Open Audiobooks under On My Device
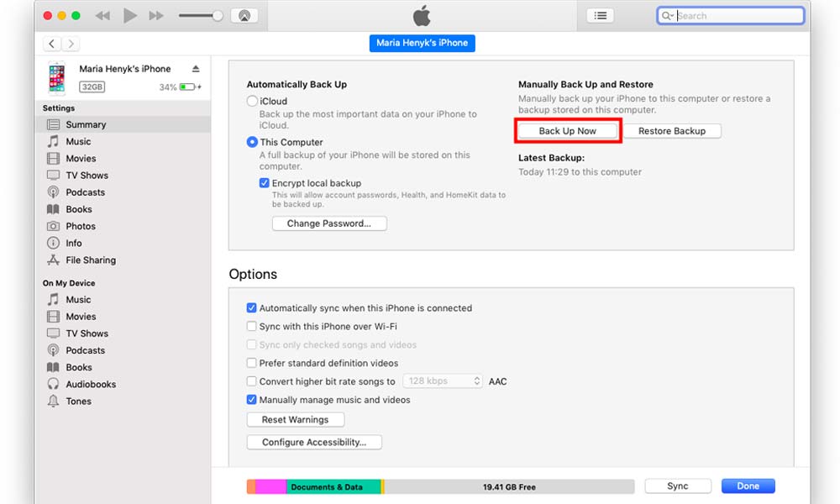Image resolution: width=840 pixels, height=504 pixels. (x=91, y=384)
